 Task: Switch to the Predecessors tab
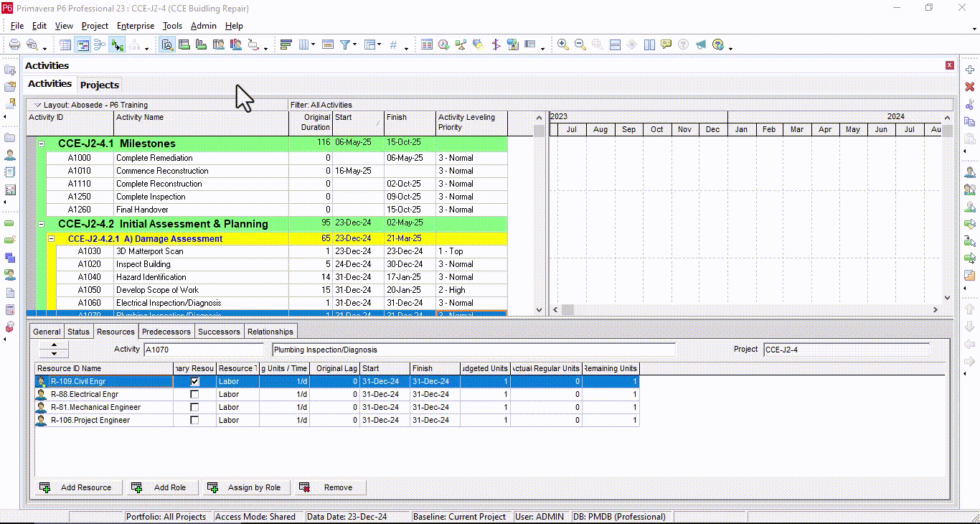click(x=166, y=332)
